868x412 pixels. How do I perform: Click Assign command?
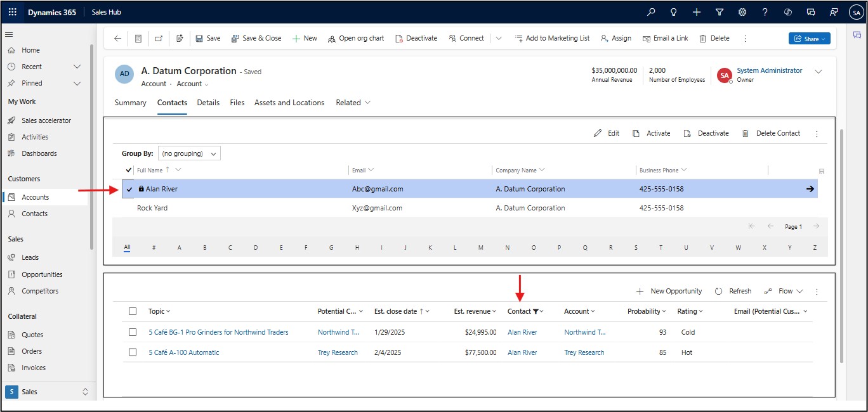click(615, 38)
